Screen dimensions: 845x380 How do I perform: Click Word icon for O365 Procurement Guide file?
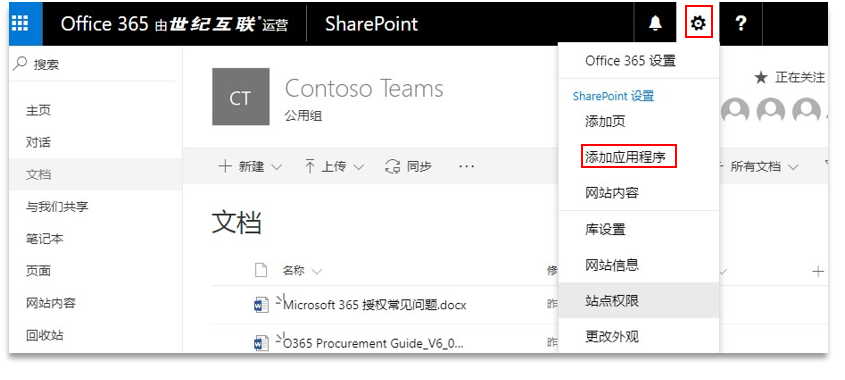(261, 343)
